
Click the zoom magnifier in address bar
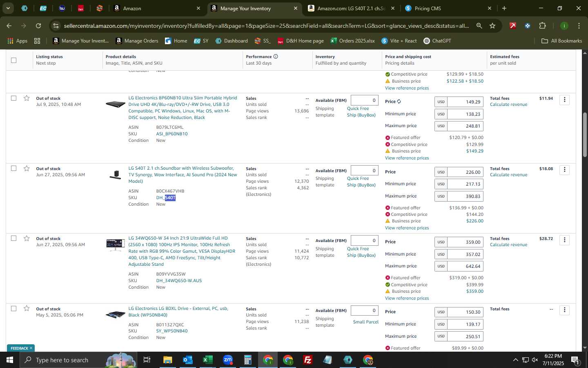pyautogui.click(x=479, y=26)
